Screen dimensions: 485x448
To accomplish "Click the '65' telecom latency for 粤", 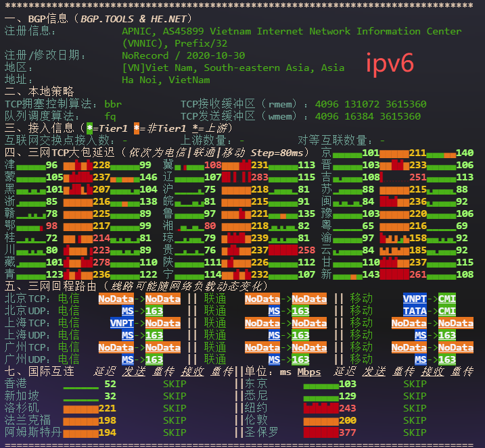I will click(368, 226).
